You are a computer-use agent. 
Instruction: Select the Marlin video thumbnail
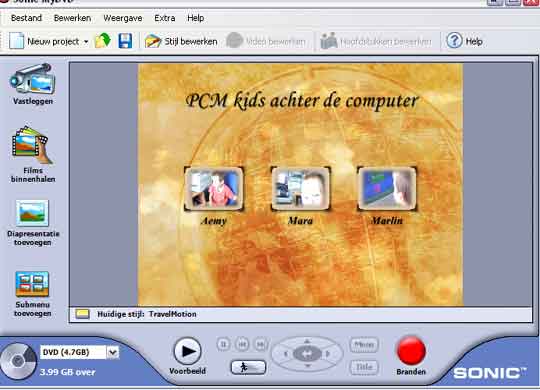(x=387, y=189)
